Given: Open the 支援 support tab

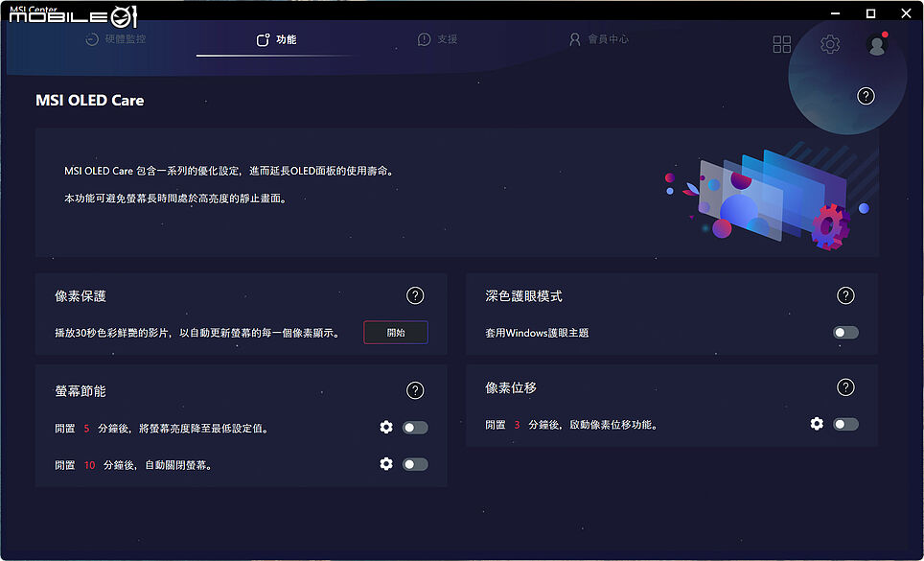Looking at the screenshot, I should [437, 39].
